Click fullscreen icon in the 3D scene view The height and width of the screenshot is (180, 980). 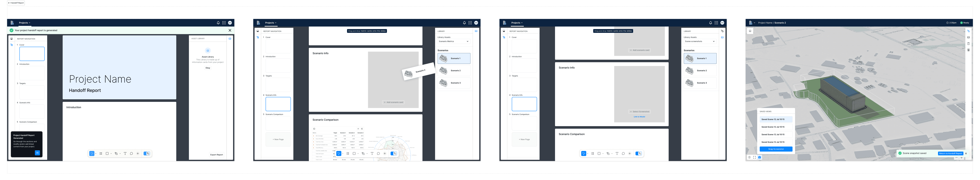pyautogui.click(x=754, y=157)
